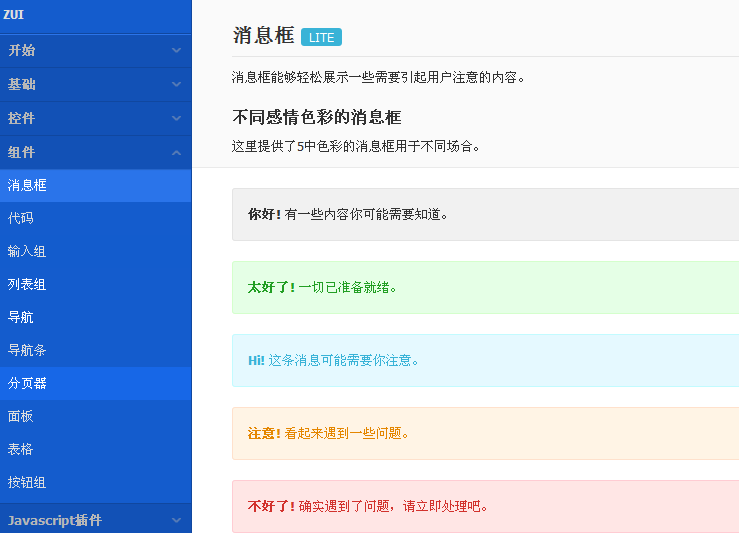Navigate to 导航 sidebar entry
The width and height of the screenshot is (739, 533).
click(x=21, y=317)
